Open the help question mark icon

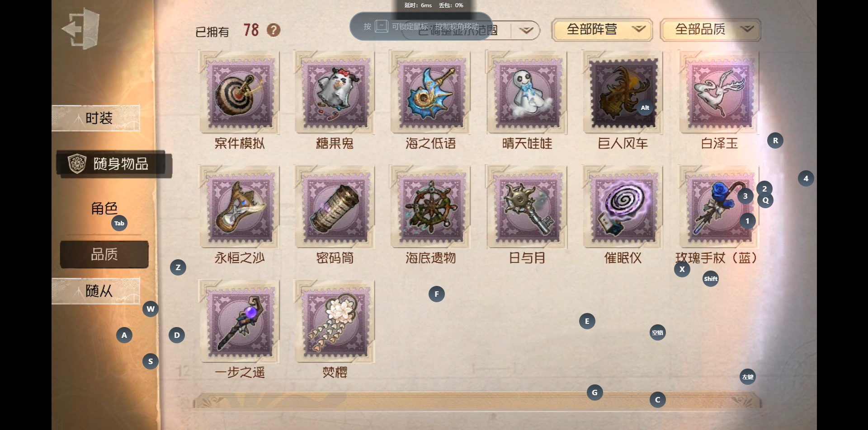(274, 30)
